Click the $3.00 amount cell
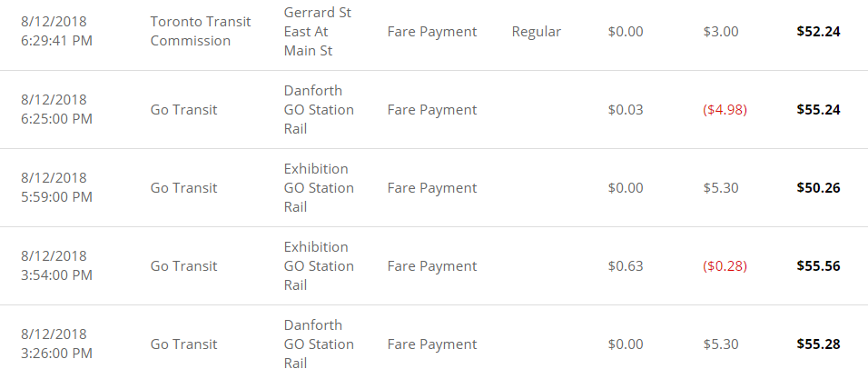 click(x=721, y=32)
